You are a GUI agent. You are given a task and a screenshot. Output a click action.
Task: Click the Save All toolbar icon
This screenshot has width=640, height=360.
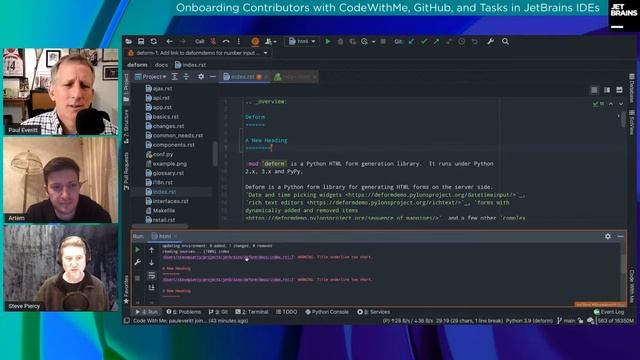point(141,41)
